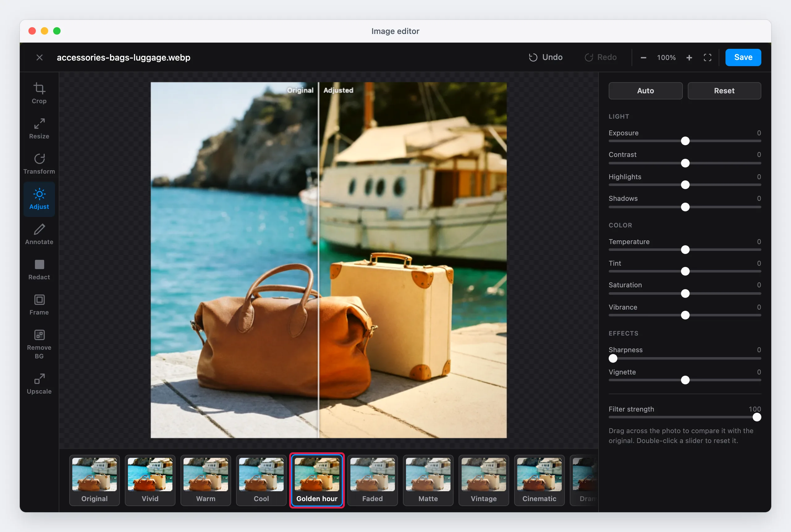Click the Contrast slider handle

point(685,163)
